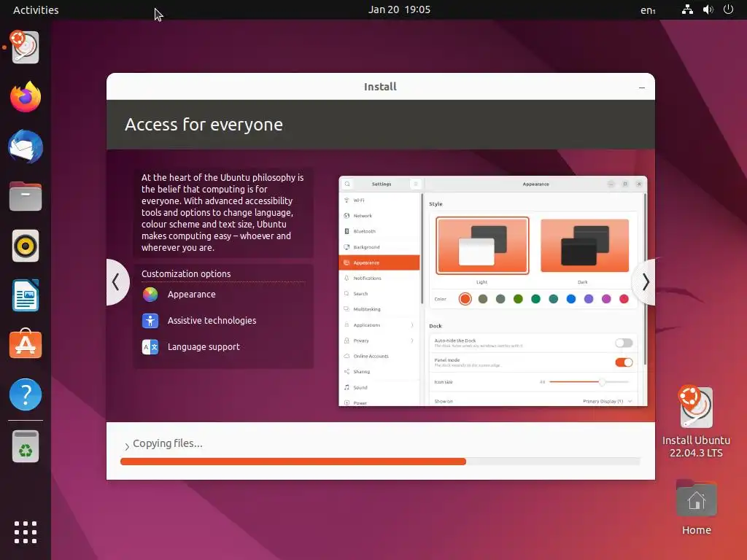Select highlighted Appearance sidebar item
The height and width of the screenshot is (560, 747).
click(379, 262)
